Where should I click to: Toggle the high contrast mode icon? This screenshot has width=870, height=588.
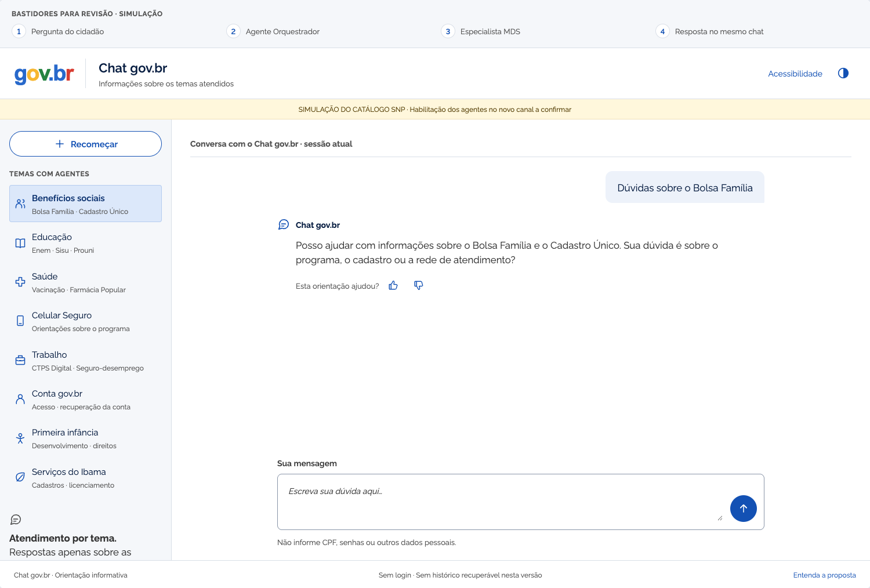843,73
